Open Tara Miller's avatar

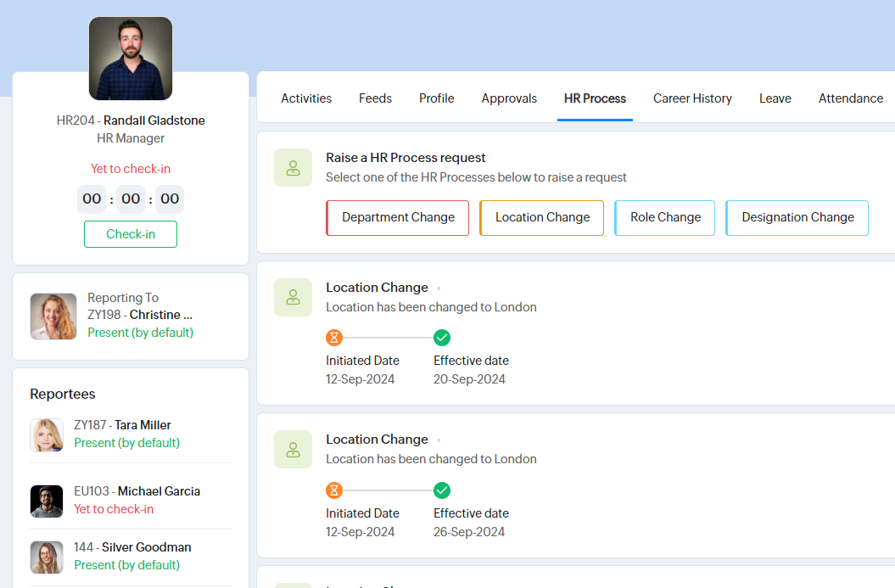pos(47,435)
